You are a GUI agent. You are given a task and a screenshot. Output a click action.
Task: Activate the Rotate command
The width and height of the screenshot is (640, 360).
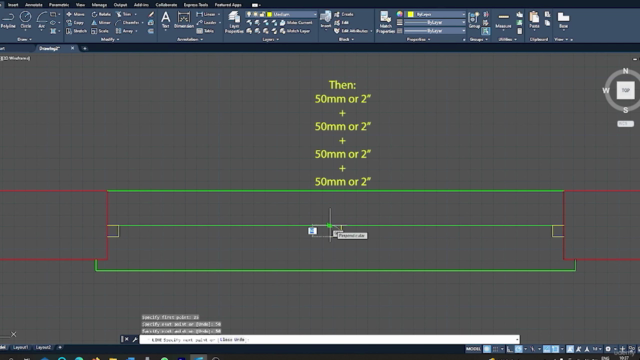tap(101, 14)
